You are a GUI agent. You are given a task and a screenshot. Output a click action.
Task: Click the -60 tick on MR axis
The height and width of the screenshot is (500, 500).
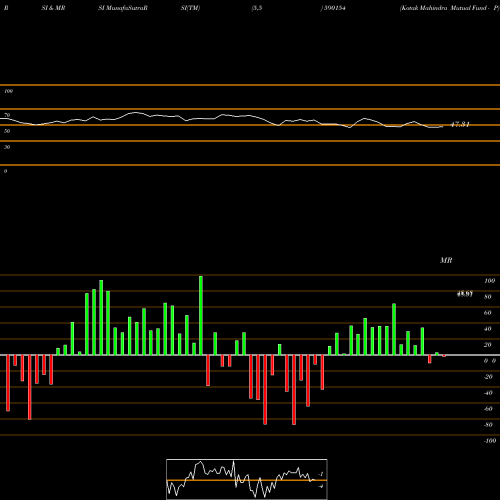488,409
